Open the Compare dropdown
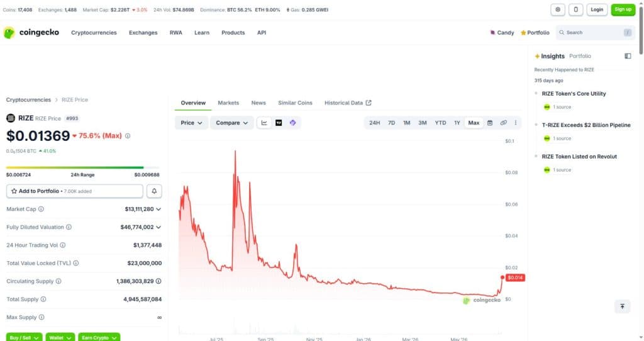The height and width of the screenshot is (341, 644). (231, 123)
